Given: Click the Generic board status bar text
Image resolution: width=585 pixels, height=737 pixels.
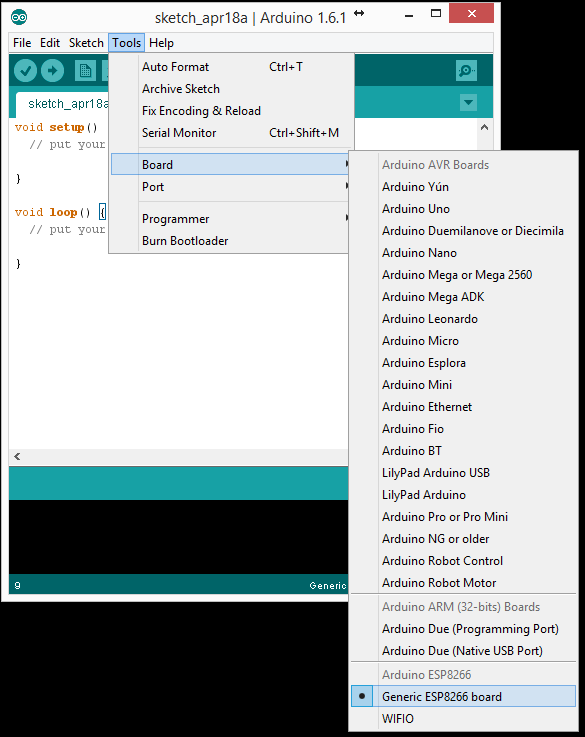Looking at the screenshot, I should coord(328,586).
